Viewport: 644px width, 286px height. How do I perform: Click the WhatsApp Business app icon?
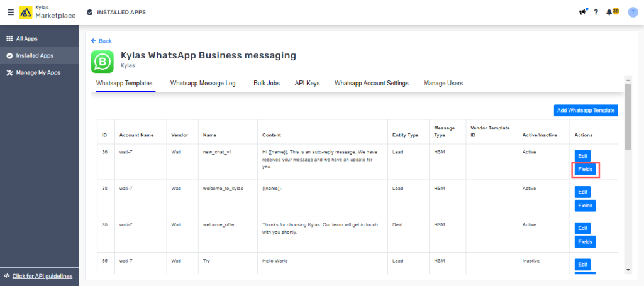click(102, 62)
